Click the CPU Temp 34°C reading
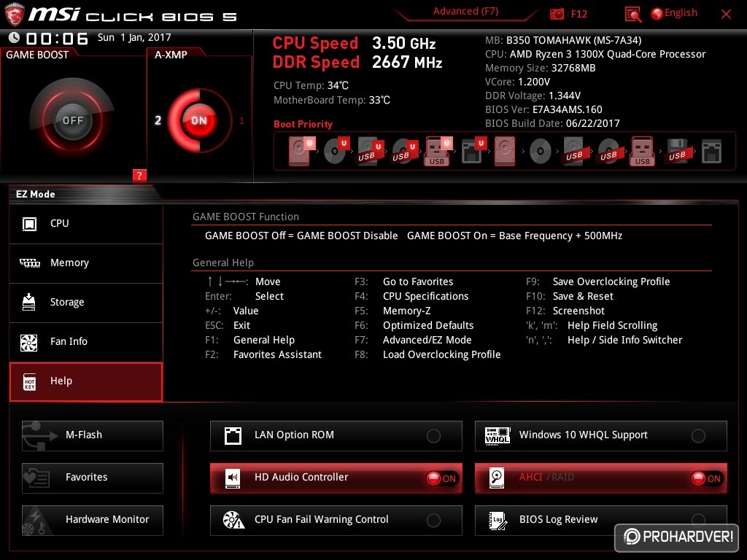The height and width of the screenshot is (560, 747). point(311,86)
